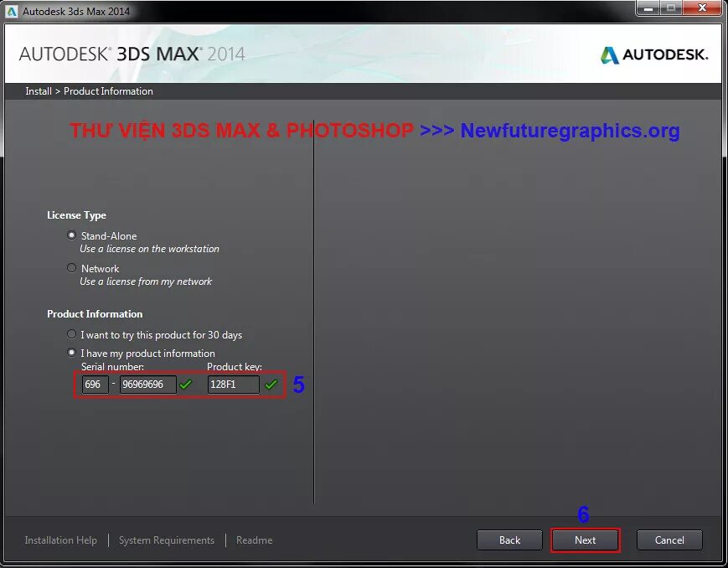This screenshot has width=728, height=568.
Task: Select the Network license radio button
Action: (71, 268)
